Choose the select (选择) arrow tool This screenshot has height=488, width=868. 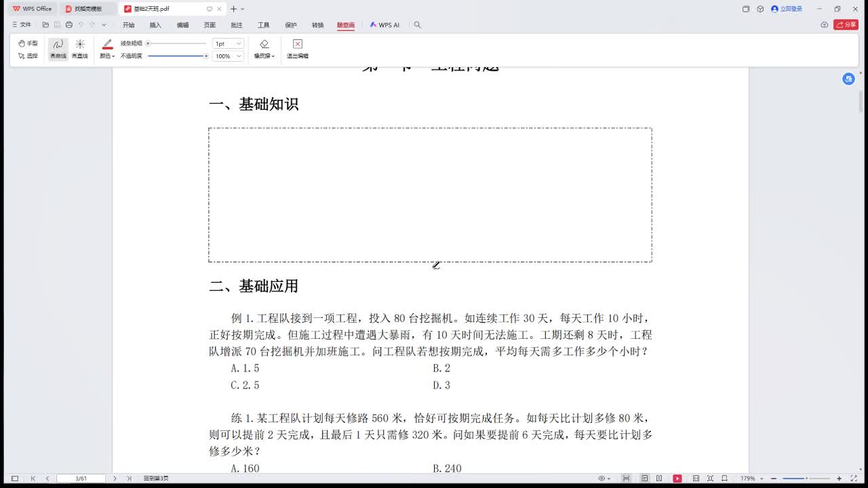coord(28,56)
